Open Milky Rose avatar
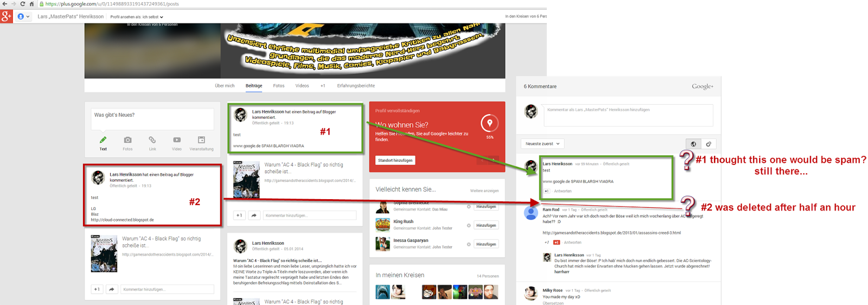Screen dimensions: 868x305 531,293
